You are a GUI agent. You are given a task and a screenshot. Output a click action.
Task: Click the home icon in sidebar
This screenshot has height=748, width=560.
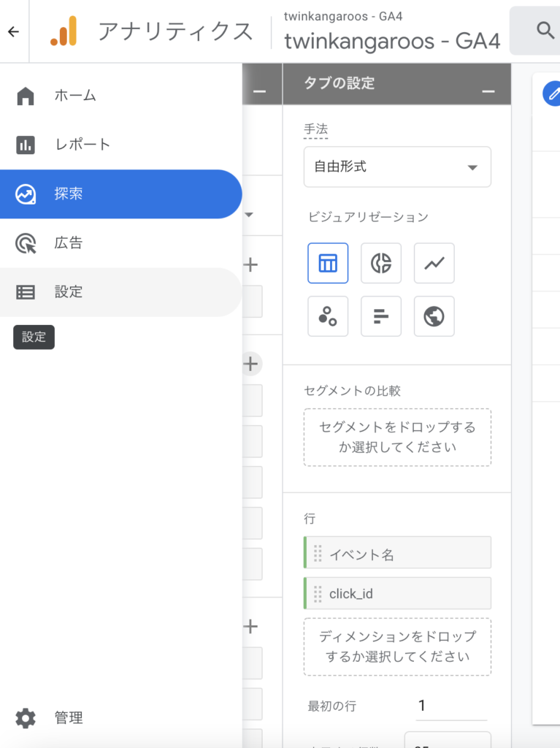(x=26, y=96)
